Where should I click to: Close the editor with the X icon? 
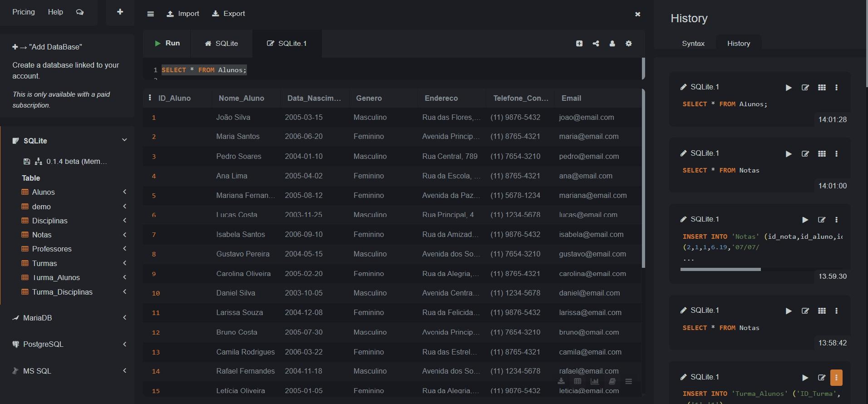click(637, 14)
